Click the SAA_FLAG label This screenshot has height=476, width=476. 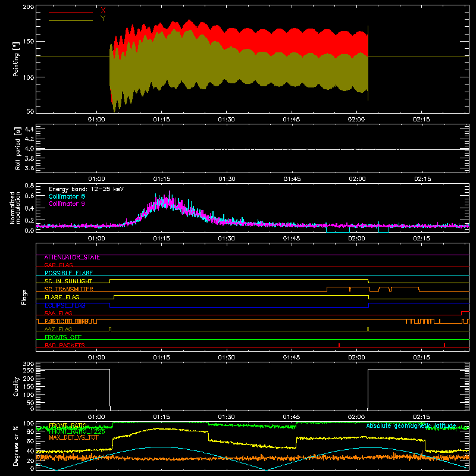click(x=58, y=313)
